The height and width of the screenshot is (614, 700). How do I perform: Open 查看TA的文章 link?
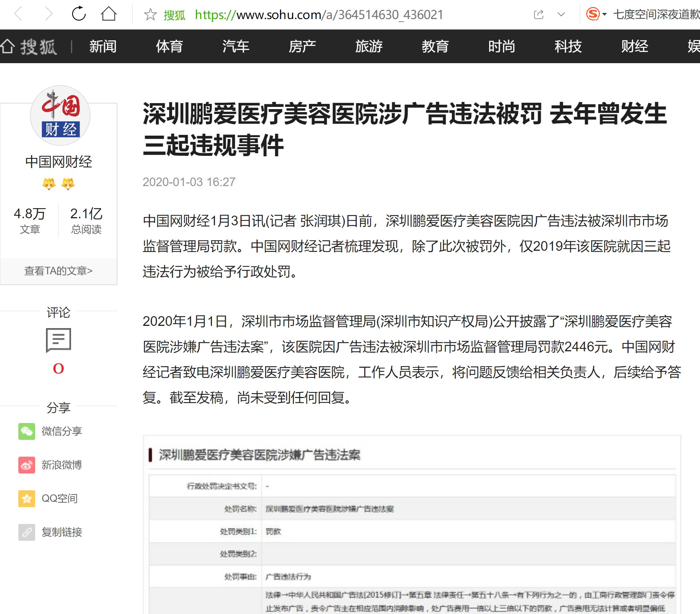(58, 271)
